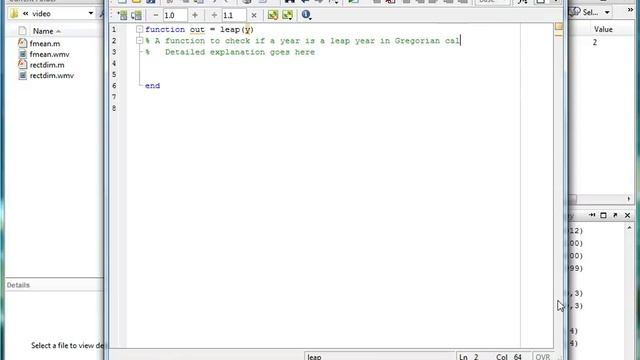Close the Command History panel

tap(627, 215)
